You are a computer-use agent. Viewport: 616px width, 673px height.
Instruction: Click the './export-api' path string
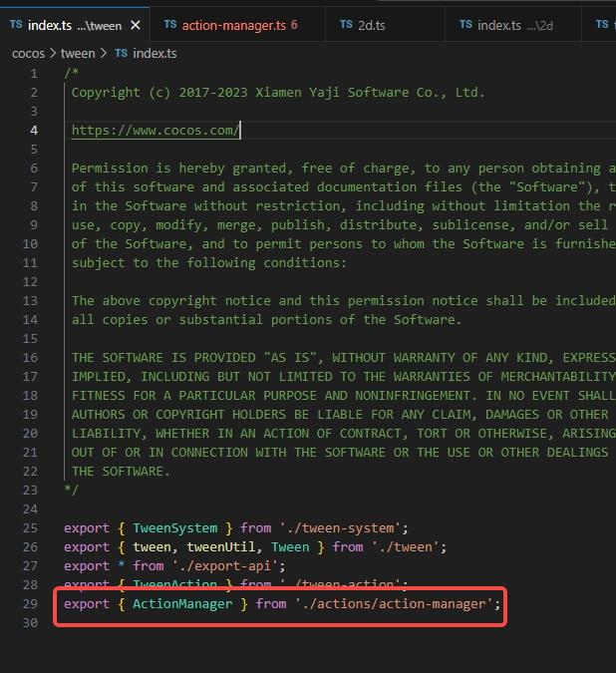click(x=225, y=565)
